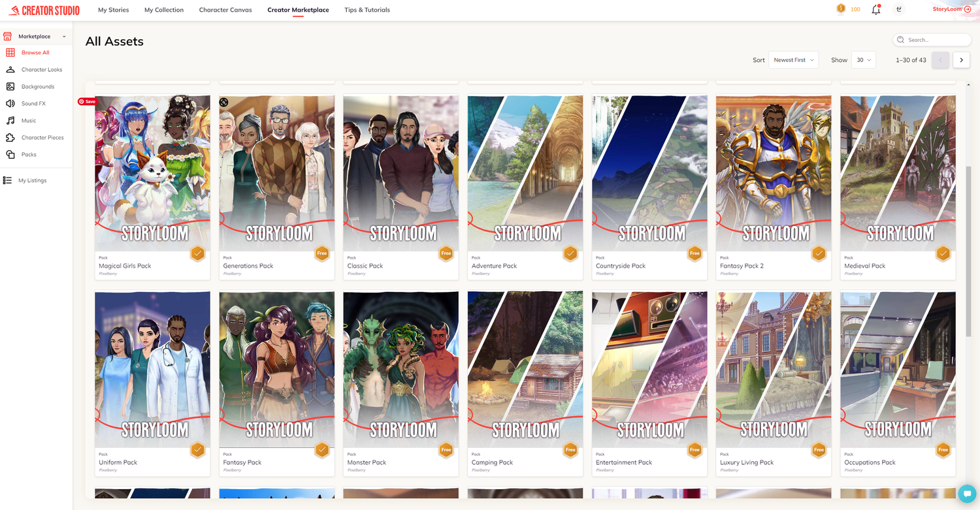Screen dimensions: 980x510
Task: Click the 'All Assets' heading
Action: [x=114, y=41]
